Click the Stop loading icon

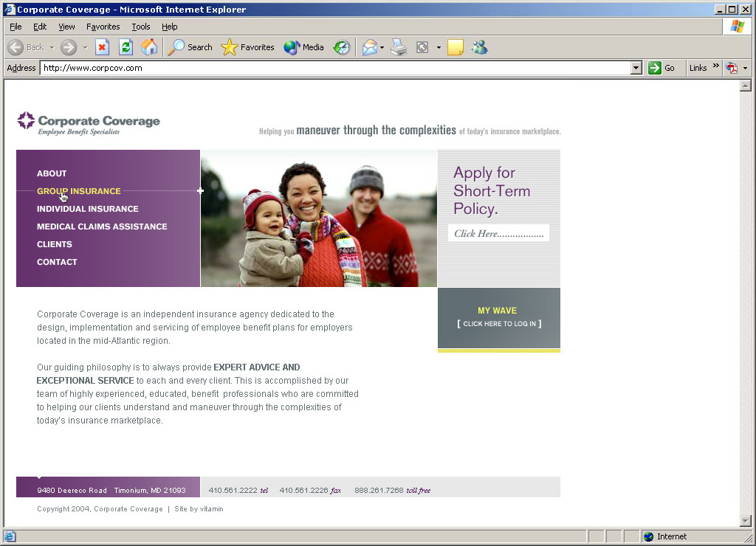click(x=103, y=47)
